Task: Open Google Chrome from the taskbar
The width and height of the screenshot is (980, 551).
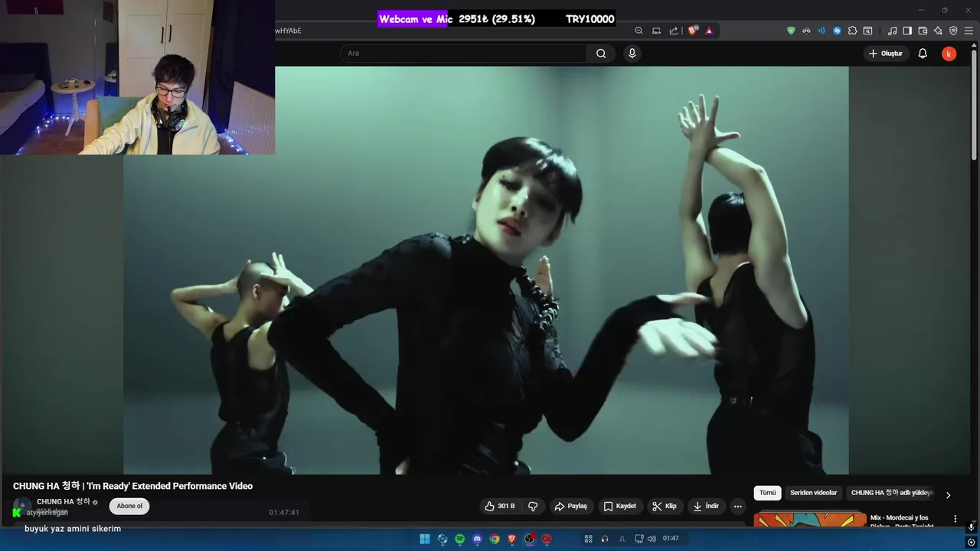Action: click(495, 539)
